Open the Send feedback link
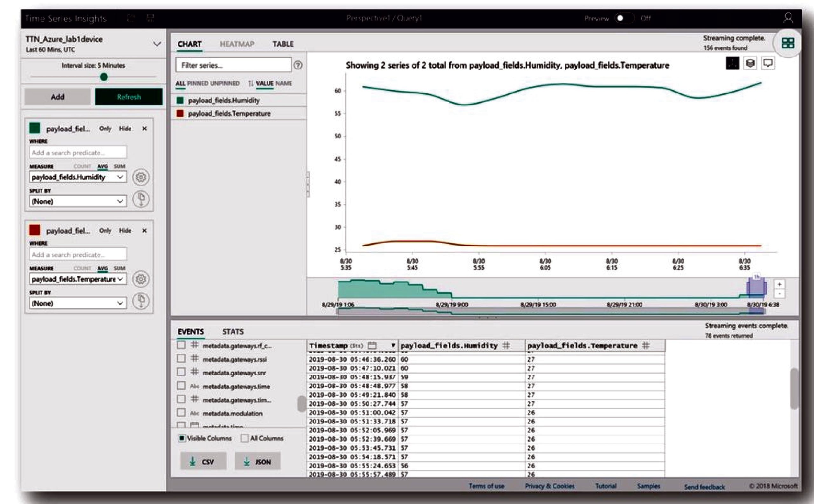This screenshot has height=504, width=814. pos(704,487)
